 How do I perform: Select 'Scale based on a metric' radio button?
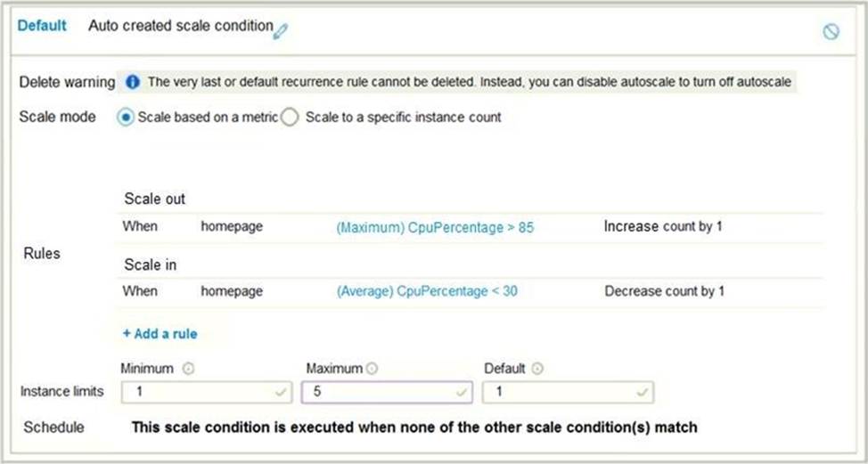click(126, 117)
